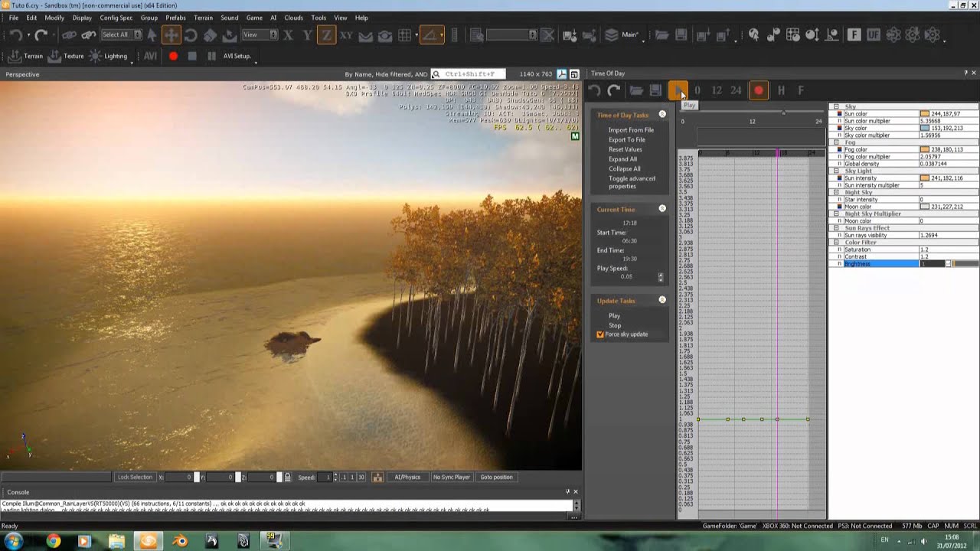Click Toggle advanced properties
This screenshot has width=980, height=551.
[632, 182]
